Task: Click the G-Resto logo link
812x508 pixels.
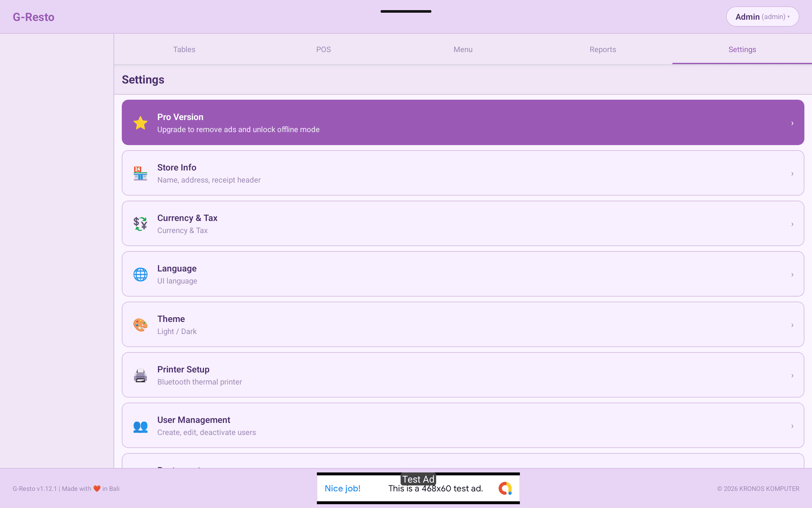Action: (34, 17)
